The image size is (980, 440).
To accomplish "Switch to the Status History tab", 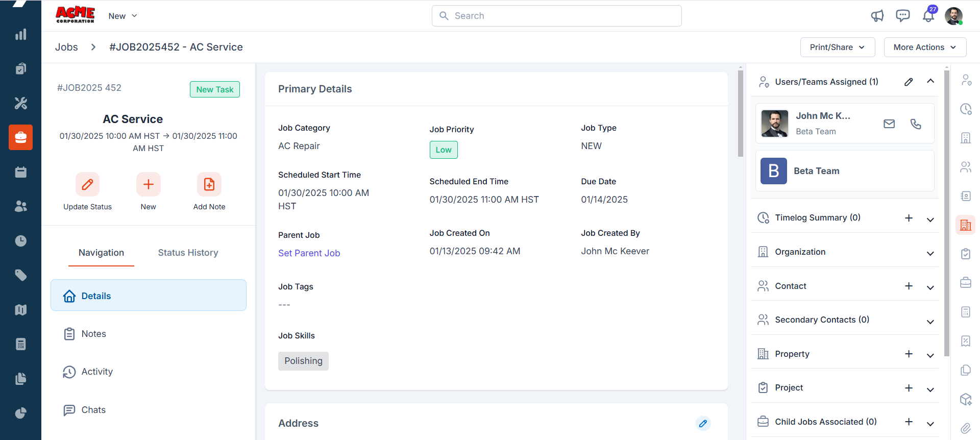I will point(188,253).
